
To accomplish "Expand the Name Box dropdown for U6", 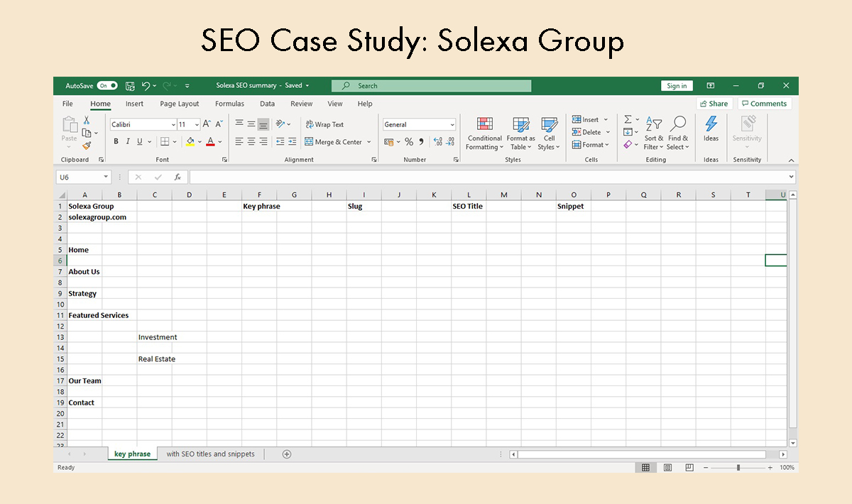I will point(106,177).
